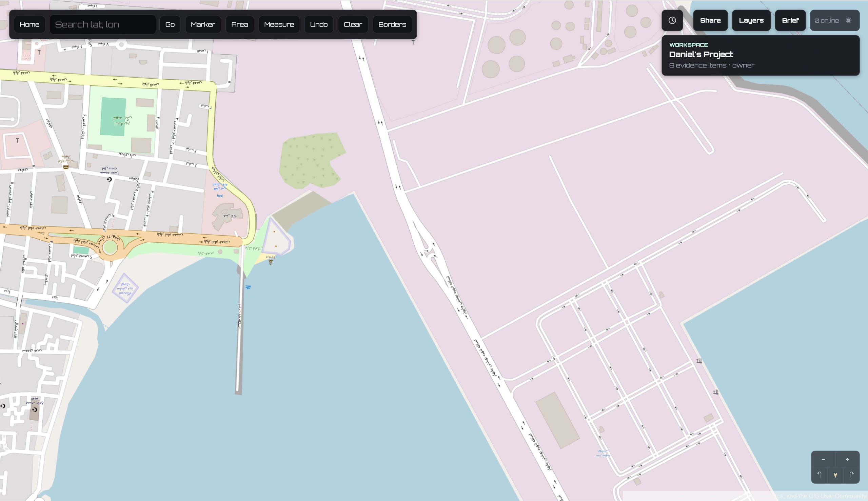Open the Layers panel
The width and height of the screenshot is (868, 501).
point(751,21)
